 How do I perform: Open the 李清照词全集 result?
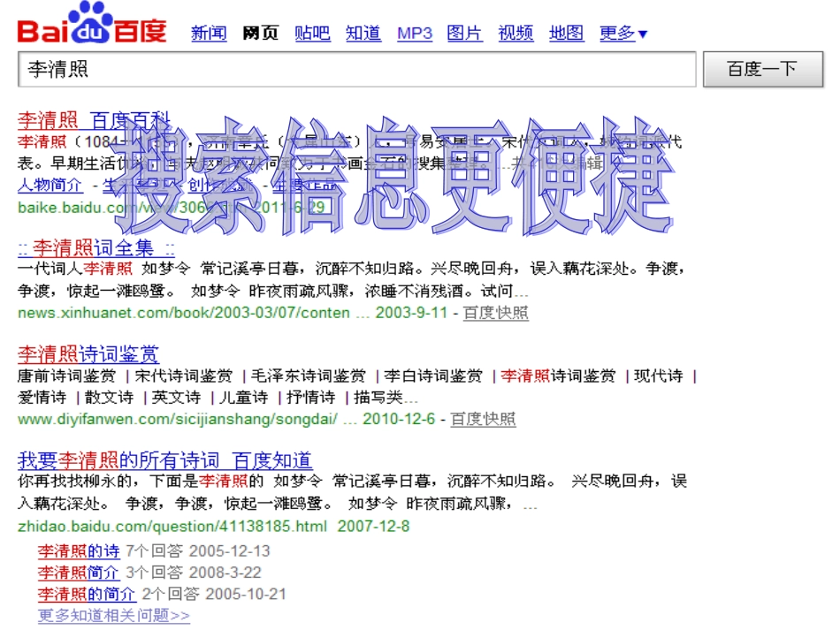pos(95,248)
